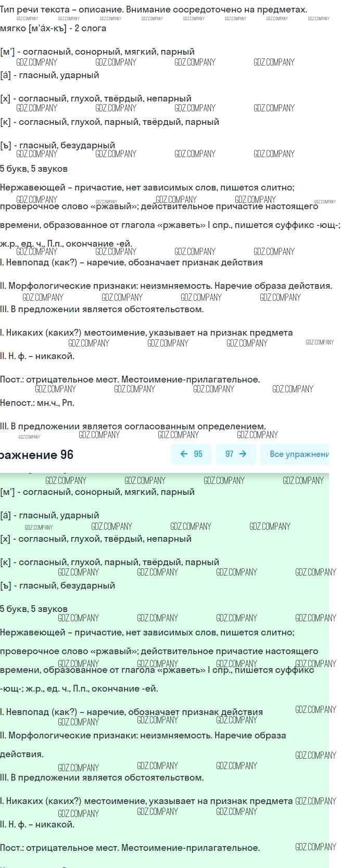The width and height of the screenshot is (354, 868).
Task: Click "5 букв, 5 звуков" in green section
Action: [34, 609]
